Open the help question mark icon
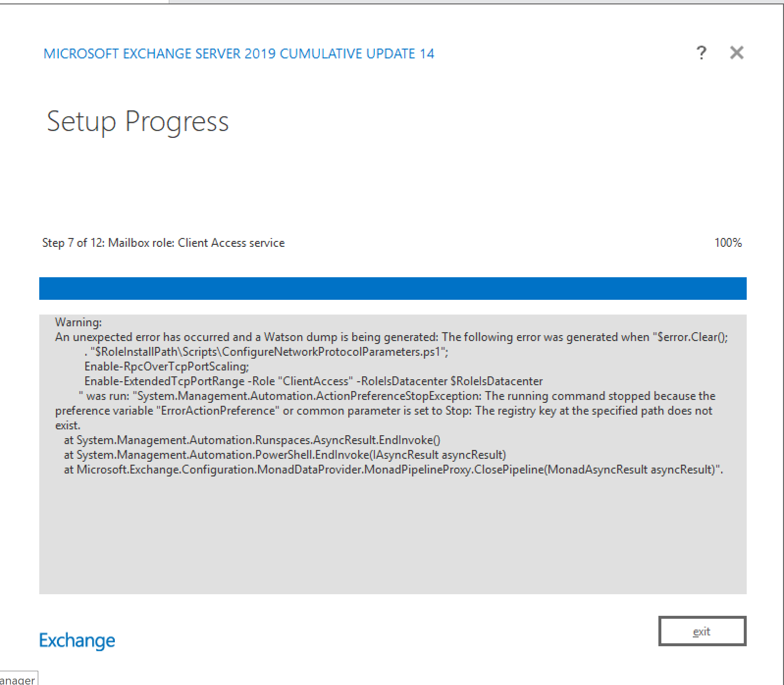Image resolution: width=784 pixels, height=685 pixels. click(x=702, y=53)
